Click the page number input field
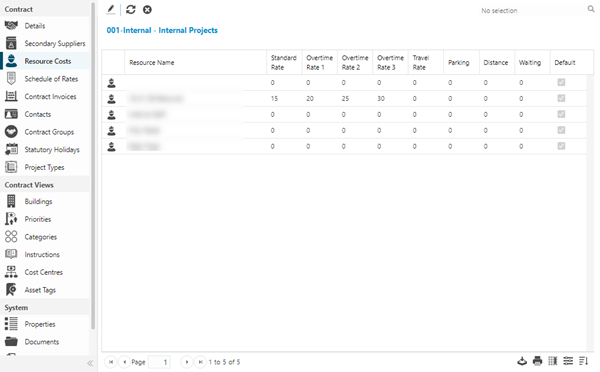 click(x=159, y=362)
